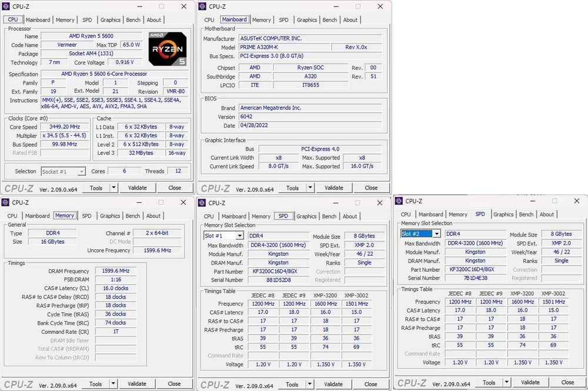The height and width of the screenshot is (391, 588).
Task: Click Command Rate 1T value
Action: pos(115,332)
